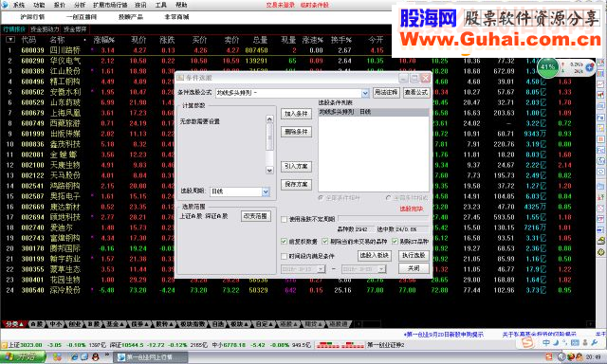
Task: Click the 41% green accelerator ball
Action: point(547,67)
